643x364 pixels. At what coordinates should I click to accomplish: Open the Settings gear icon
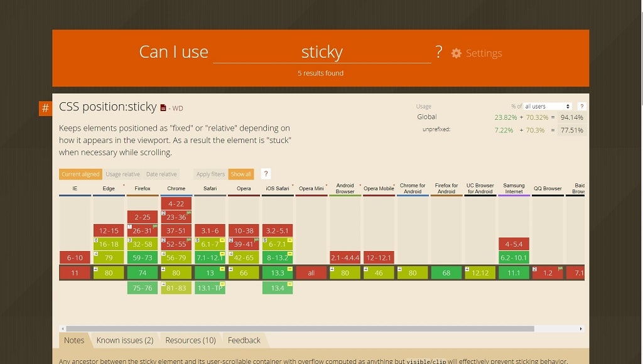click(456, 53)
